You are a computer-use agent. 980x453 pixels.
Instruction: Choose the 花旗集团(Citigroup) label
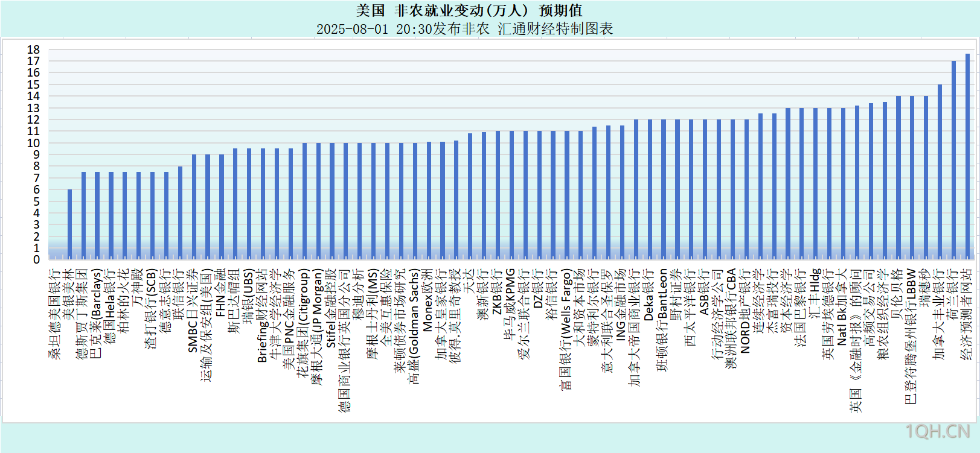[x=304, y=323]
